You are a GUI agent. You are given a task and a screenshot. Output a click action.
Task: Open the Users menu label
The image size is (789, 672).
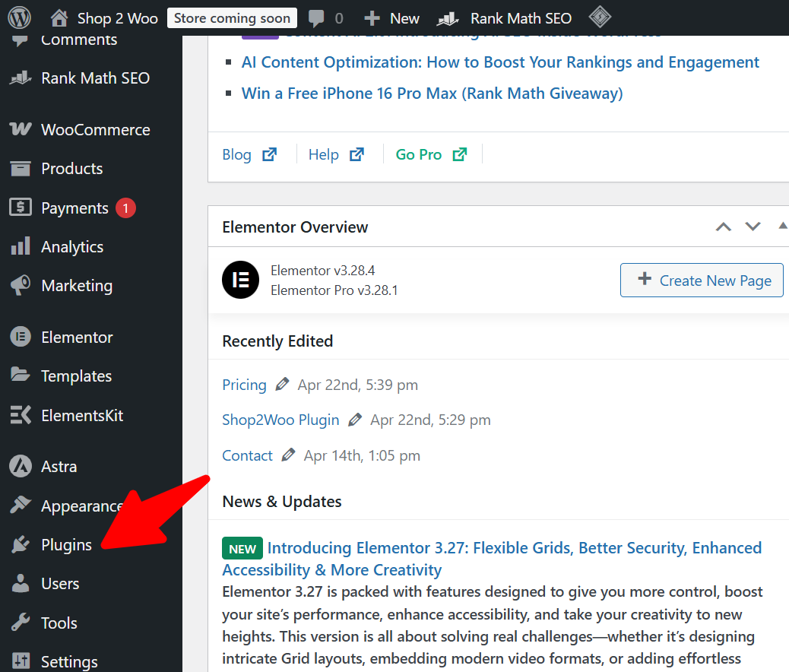[x=60, y=583]
